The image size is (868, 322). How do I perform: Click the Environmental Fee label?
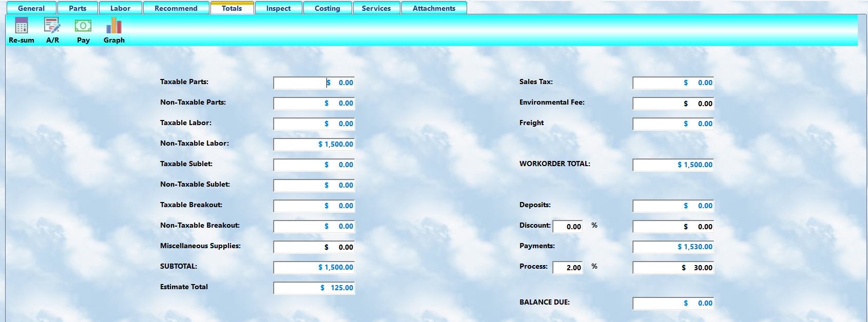coord(552,102)
